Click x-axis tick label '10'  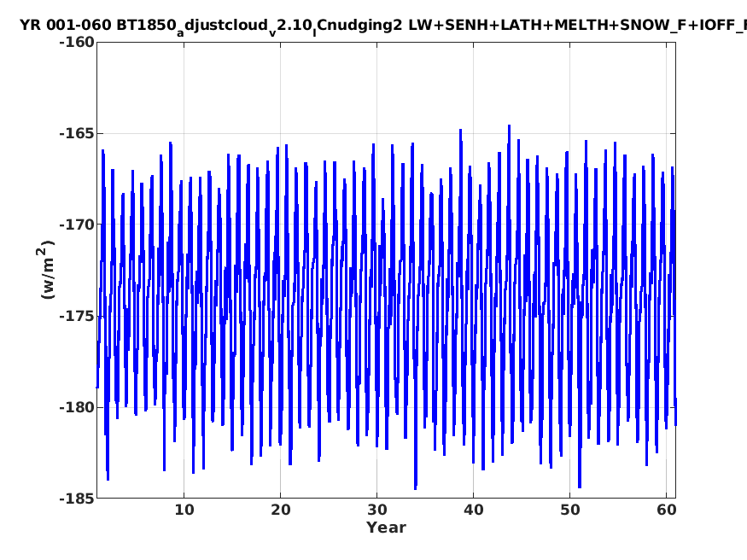pos(184,510)
